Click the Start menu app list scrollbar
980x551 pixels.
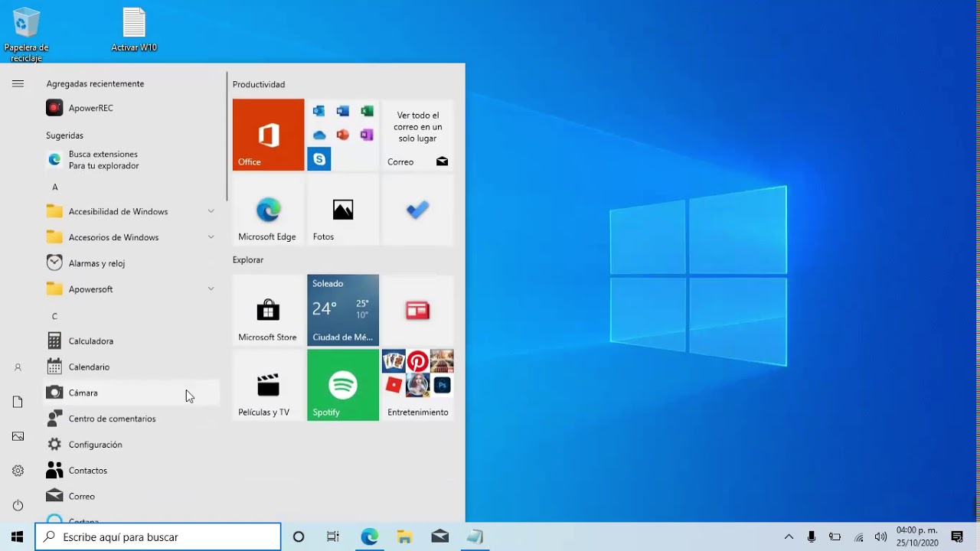[227, 138]
